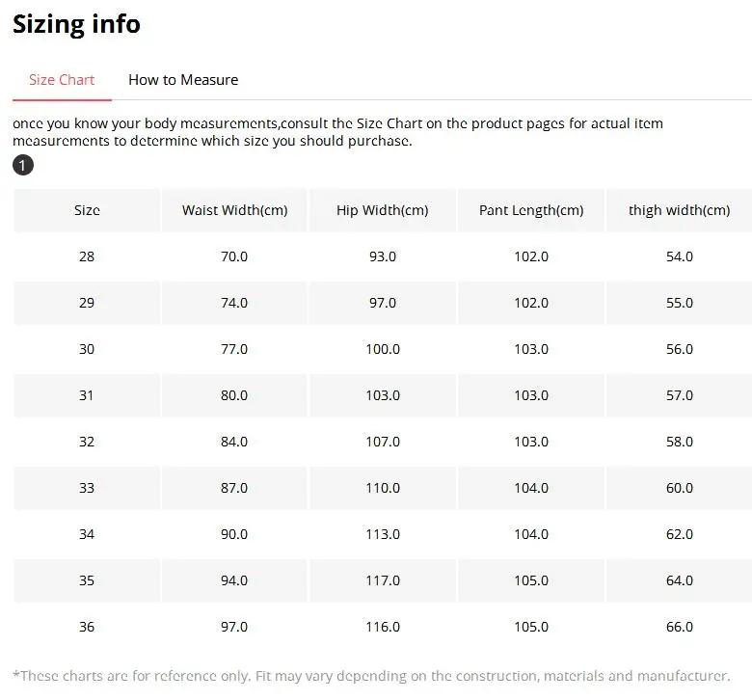Click hip width value 93.0
This screenshot has width=752, height=700.
[383, 256]
